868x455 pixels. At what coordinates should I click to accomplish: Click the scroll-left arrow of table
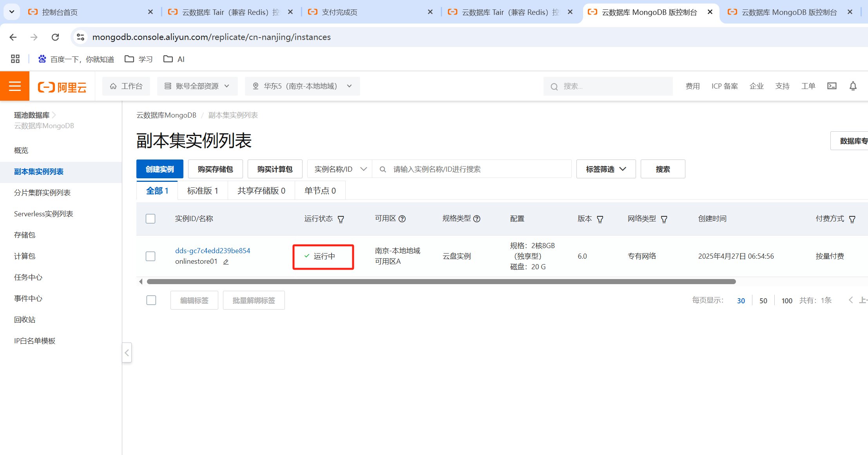click(141, 281)
